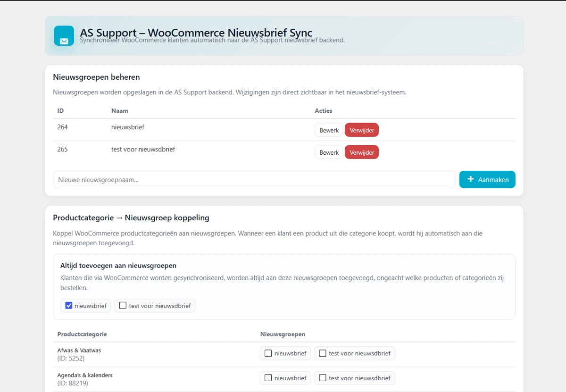Focus the Nieuwe nieuwsgroepnaam input field
Image resolution: width=566 pixels, height=392 pixels.
(254, 179)
